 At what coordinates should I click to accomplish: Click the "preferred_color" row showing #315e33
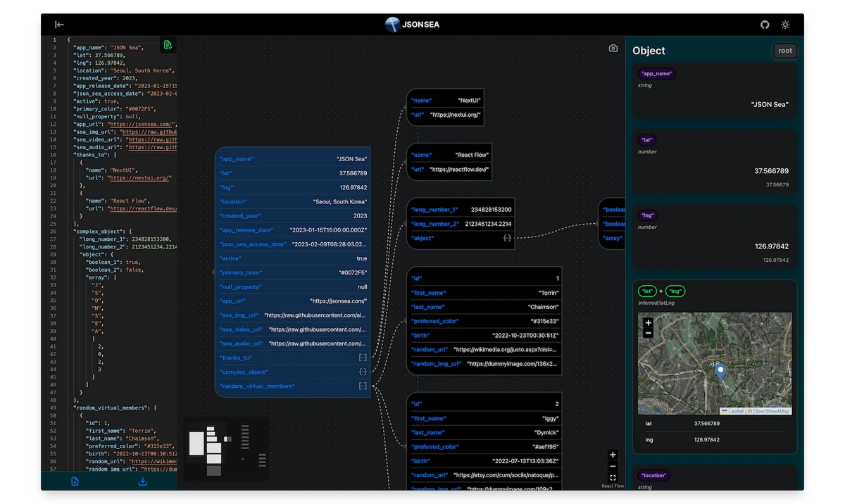pos(484,321)
